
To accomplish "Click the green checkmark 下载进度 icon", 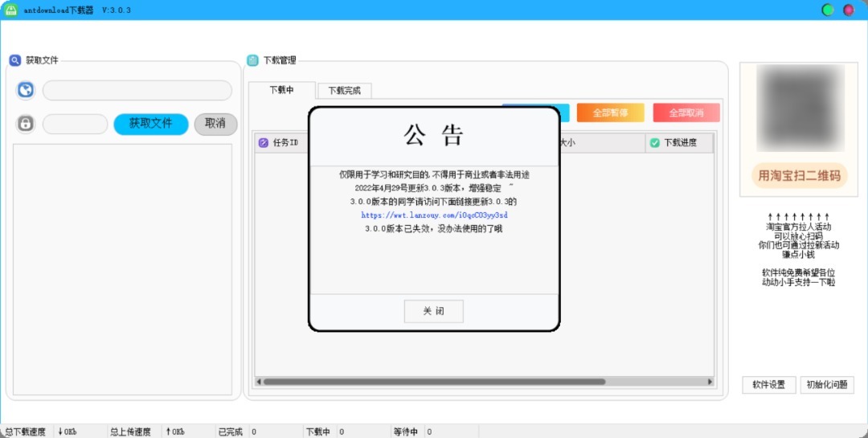I will 655,143.
